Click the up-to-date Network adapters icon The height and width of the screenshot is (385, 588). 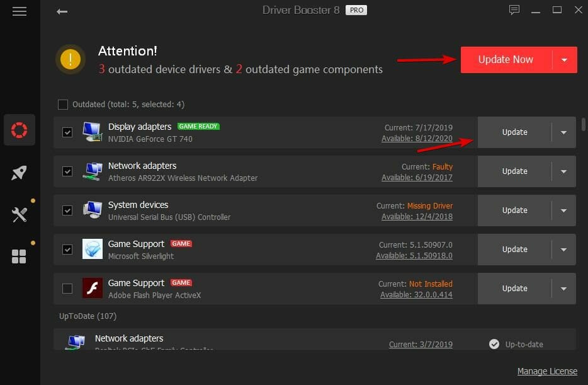pos(76,342)
